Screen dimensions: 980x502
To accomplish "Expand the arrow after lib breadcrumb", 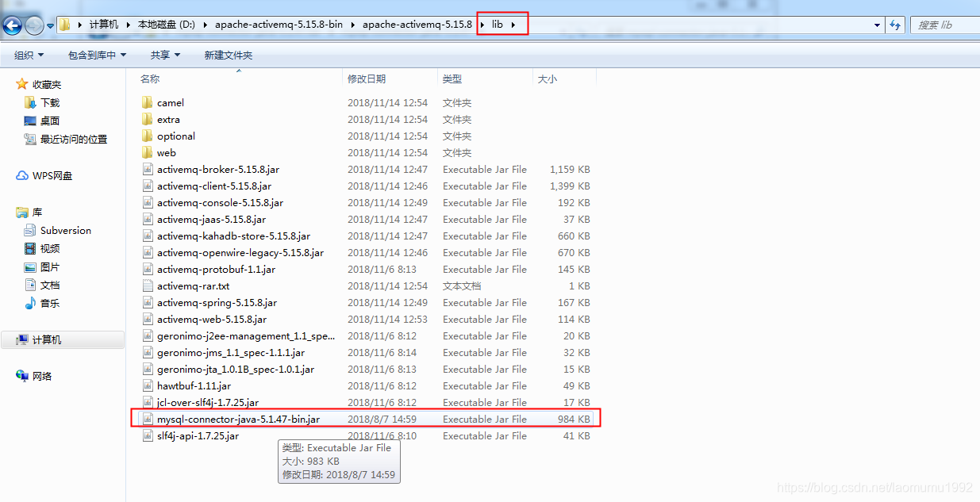I will pyautogui.click(x=513, y=25).
